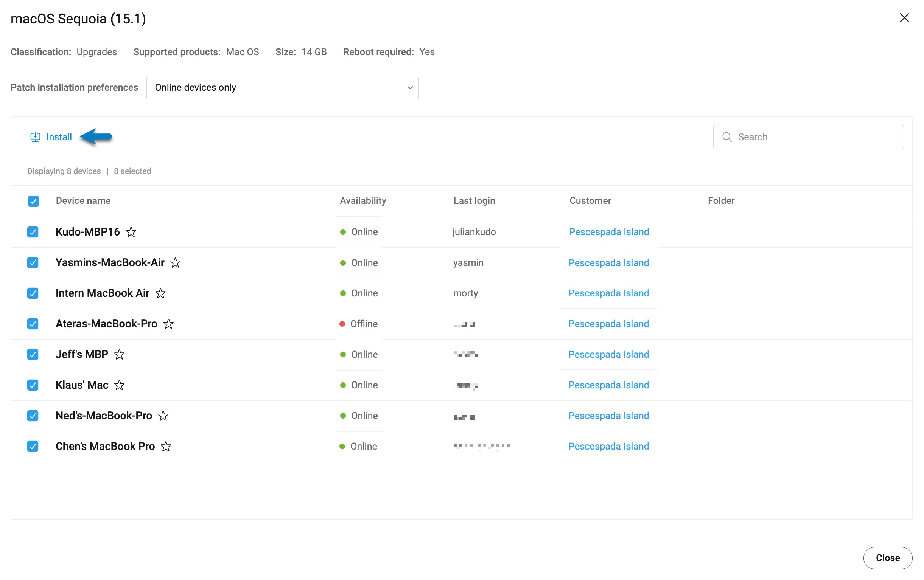Favorite Ned's-MacBook-Pro via star icon
The width and height of the screenshot is (924, 580).
click(163, 416)
